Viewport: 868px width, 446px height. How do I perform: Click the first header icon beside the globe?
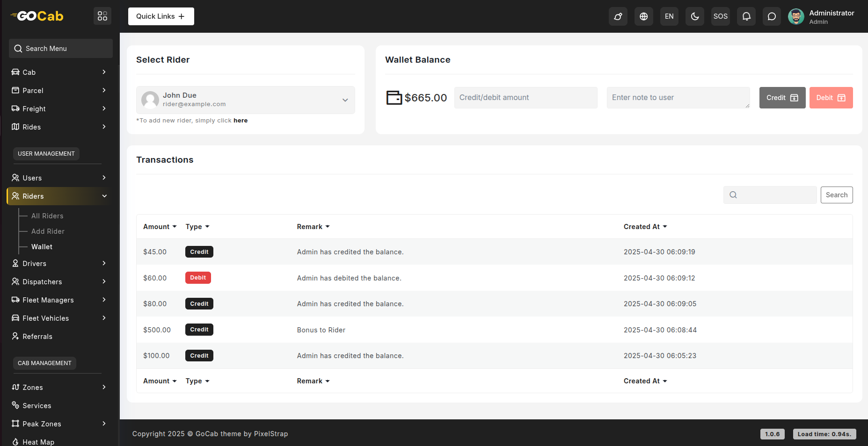[618, 16]
